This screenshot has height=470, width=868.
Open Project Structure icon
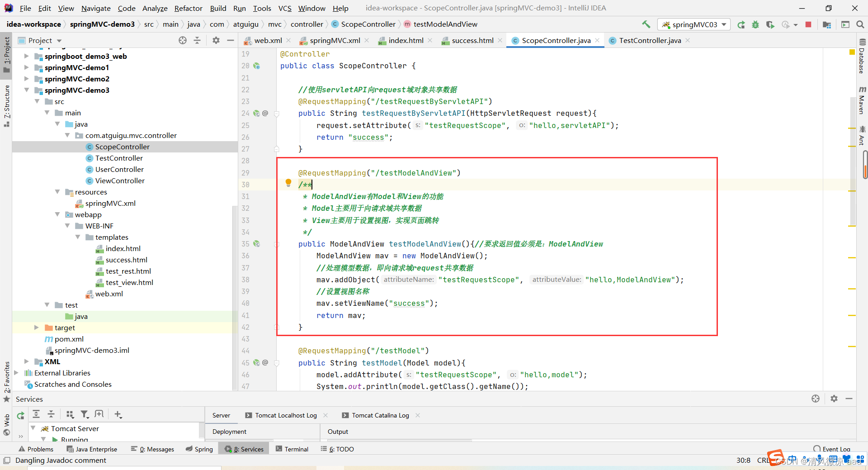click(827, 24)
